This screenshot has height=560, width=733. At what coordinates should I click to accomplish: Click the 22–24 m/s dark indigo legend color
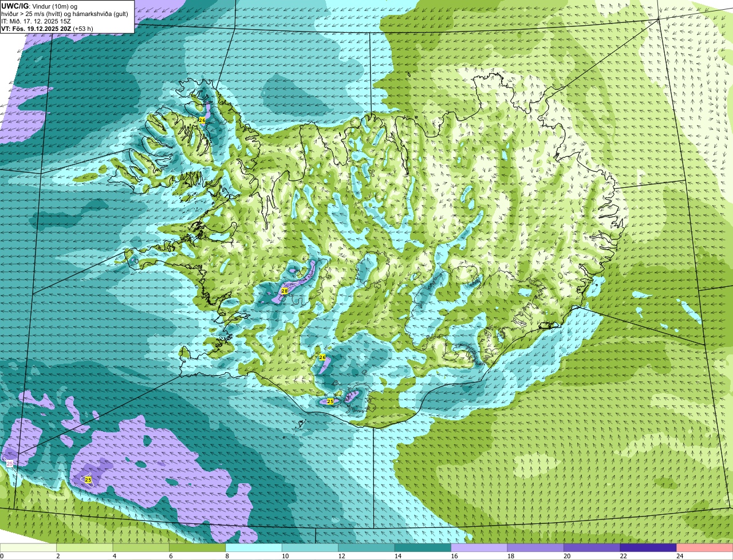pyautogui.click(x=649, y=548)
